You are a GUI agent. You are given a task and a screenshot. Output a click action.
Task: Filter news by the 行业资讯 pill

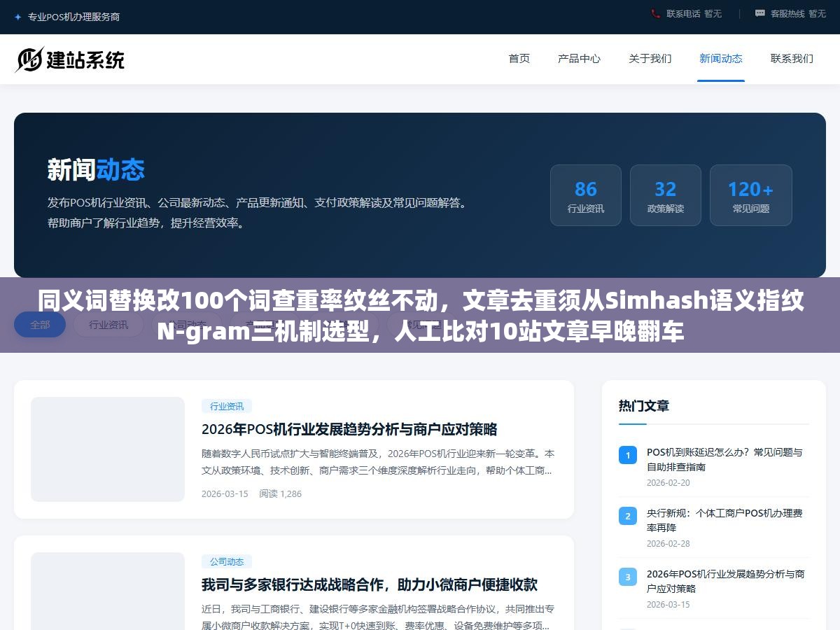108,324
